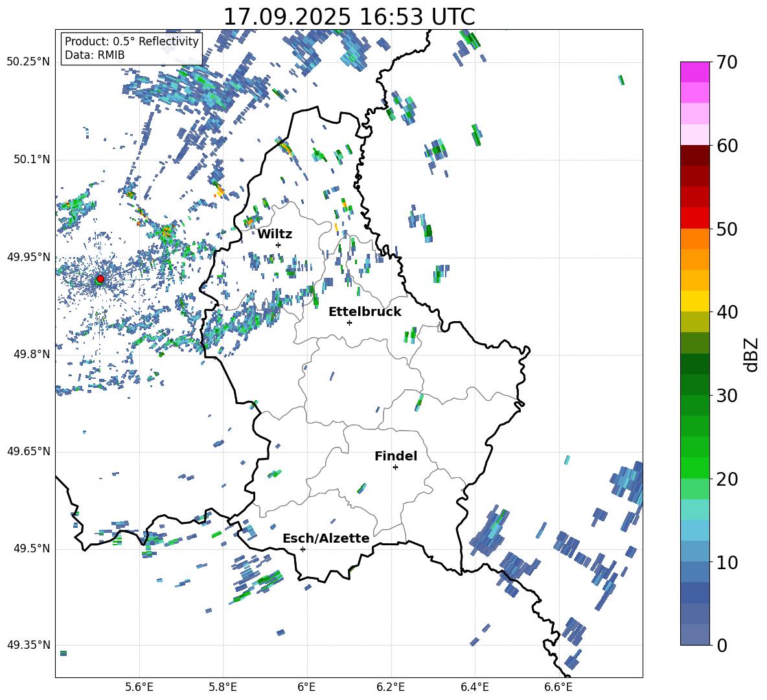Click the 60 tick on the colorbar
Image resolution: width=767 pixels, height=700 pixels.
(x=727, y=146)
